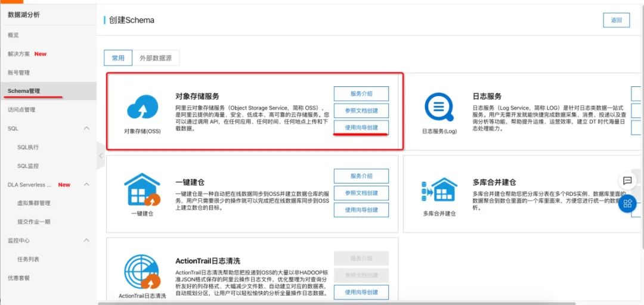Open SQL监控 submenu item

[x=29, y=166]
